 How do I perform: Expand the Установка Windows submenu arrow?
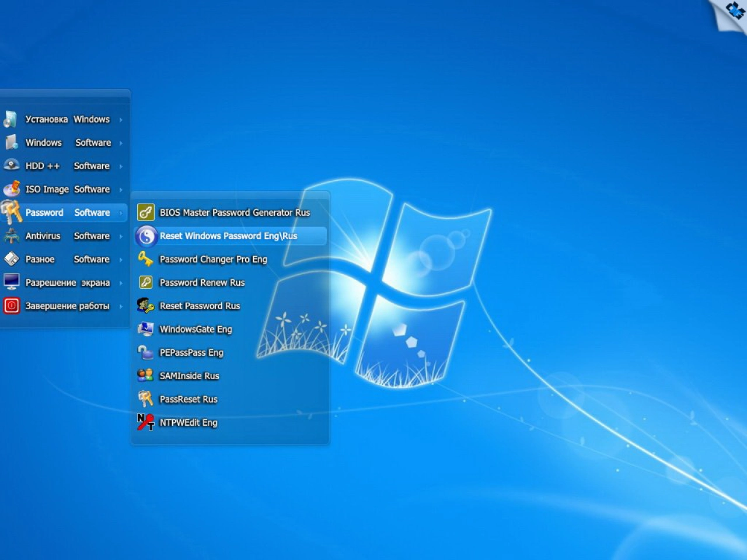[121, 120]
